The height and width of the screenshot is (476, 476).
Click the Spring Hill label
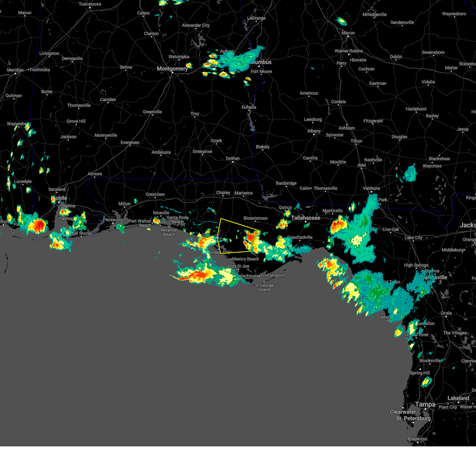click(420, 373)
